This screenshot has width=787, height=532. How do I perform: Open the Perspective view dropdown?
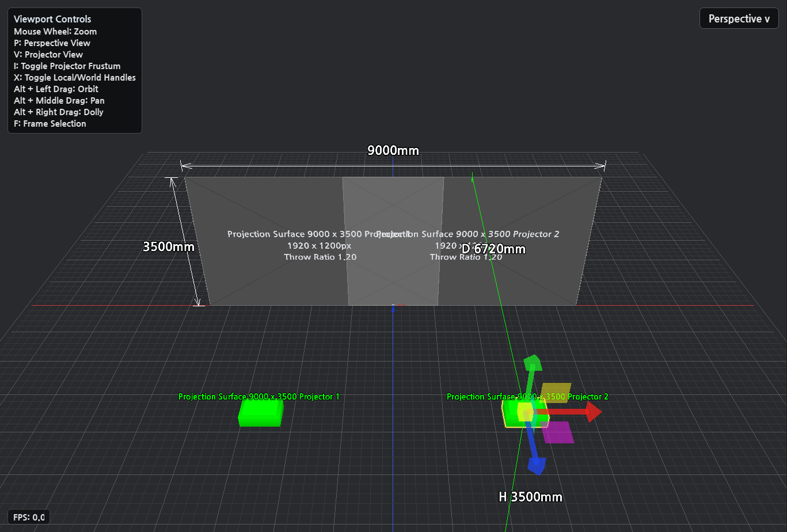(x=739, y=18)
